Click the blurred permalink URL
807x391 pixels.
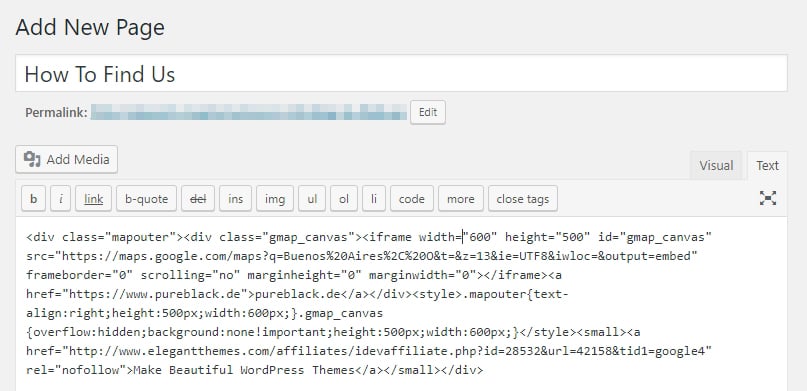249,112
